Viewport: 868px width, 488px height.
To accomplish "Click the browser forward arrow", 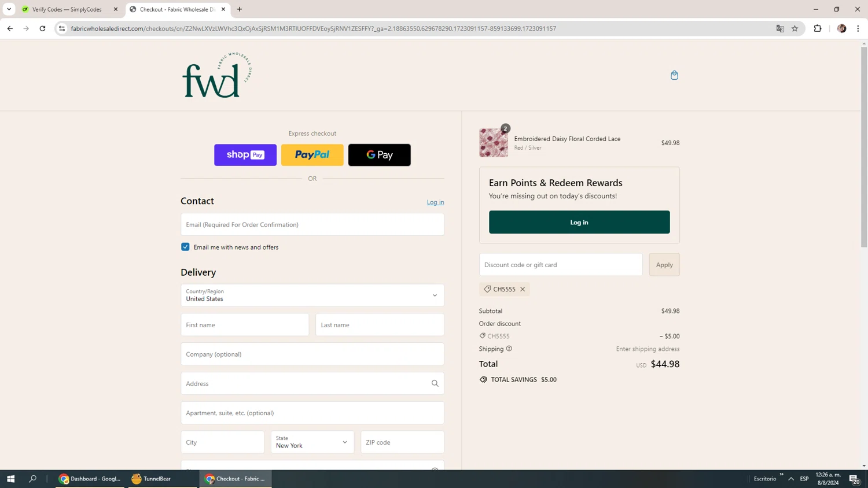I will (x=26, y=28).
